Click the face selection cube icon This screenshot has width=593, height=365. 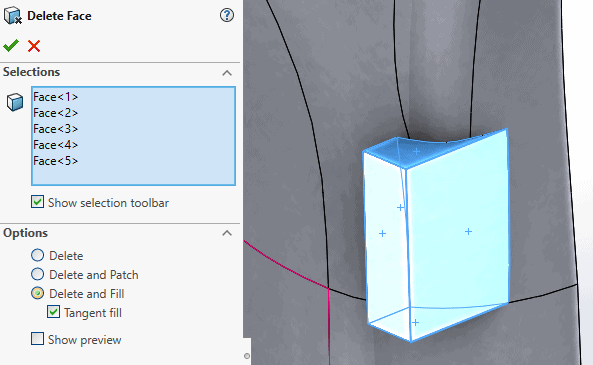tap(15, 102)
